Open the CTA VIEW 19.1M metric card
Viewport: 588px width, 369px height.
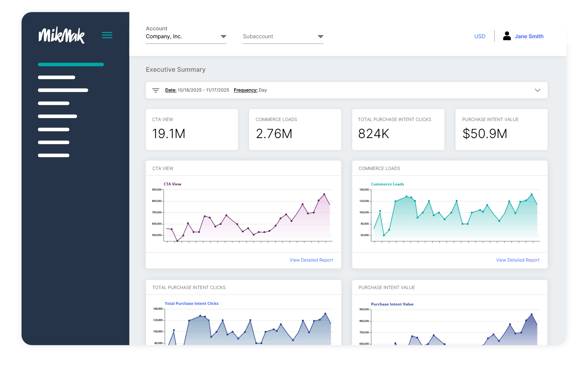click(192, 130)
